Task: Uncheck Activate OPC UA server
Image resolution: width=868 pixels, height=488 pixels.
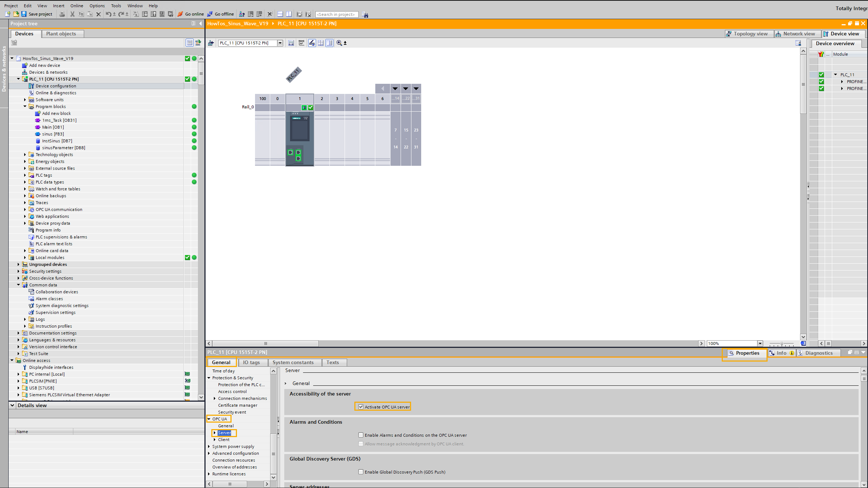Action: (361, 407)
